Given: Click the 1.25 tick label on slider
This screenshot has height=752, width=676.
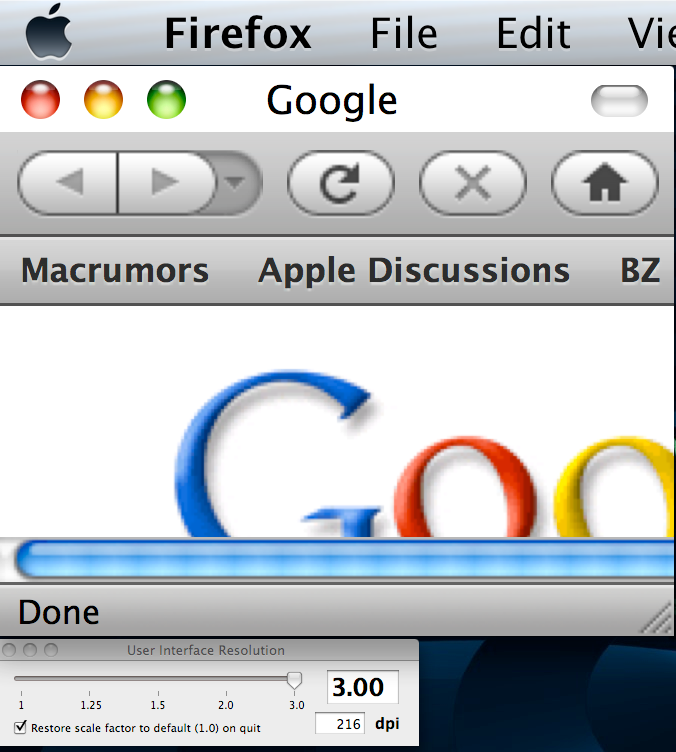Looking at the screenshot, I should 91,705.
